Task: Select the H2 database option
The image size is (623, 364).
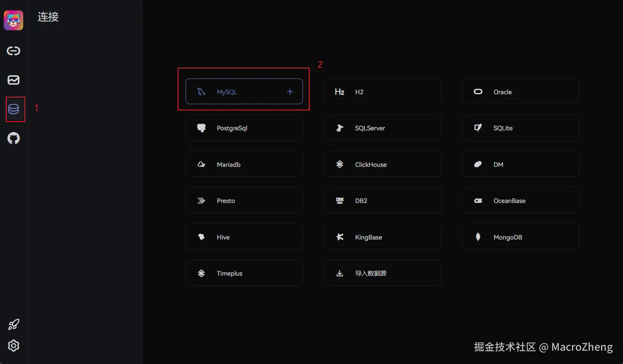Action: click(382, 92)
